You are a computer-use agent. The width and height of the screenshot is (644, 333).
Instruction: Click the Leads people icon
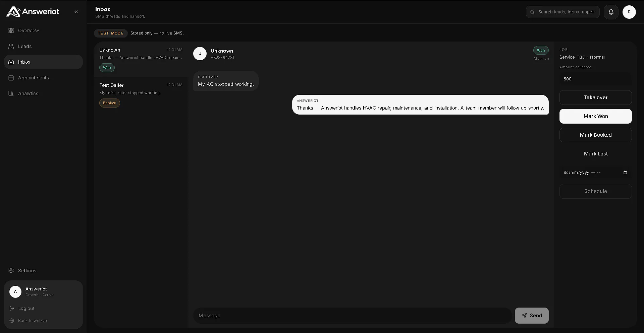[x=11, y=46]
